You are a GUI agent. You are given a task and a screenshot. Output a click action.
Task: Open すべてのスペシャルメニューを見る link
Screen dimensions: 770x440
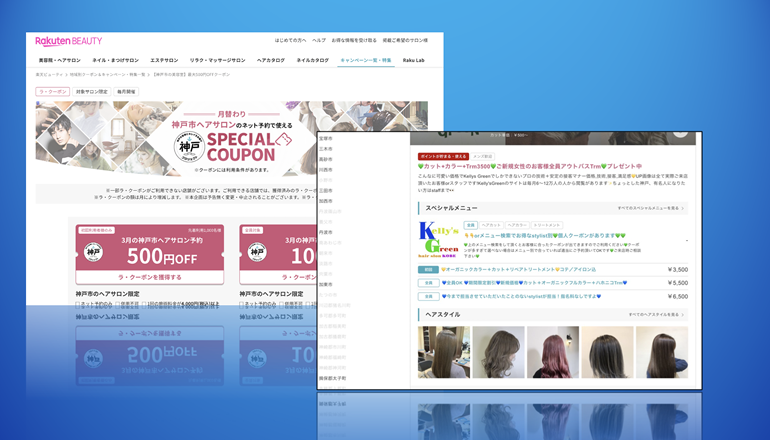pyautogui.click(x=651, y=208)
